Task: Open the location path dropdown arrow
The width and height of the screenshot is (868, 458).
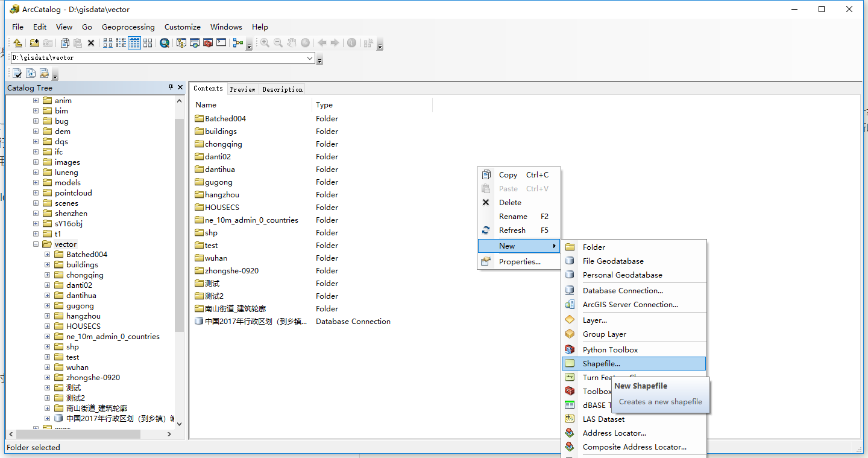Action: pyautogui.click(x=310, y=58)
